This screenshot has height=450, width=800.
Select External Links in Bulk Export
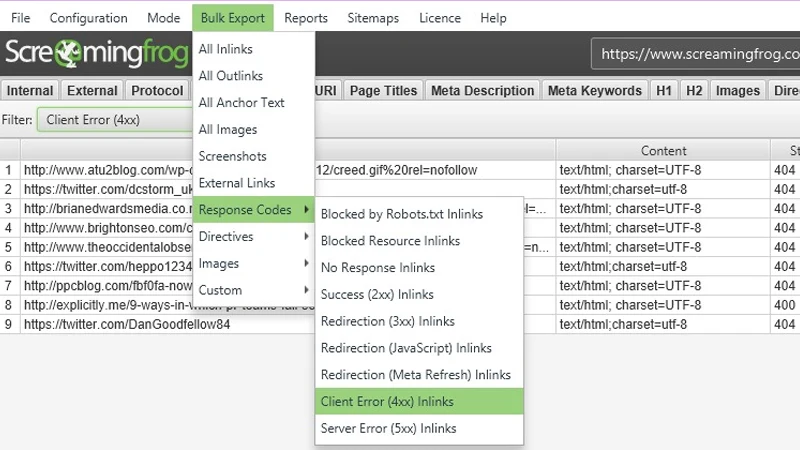[254, 183]
